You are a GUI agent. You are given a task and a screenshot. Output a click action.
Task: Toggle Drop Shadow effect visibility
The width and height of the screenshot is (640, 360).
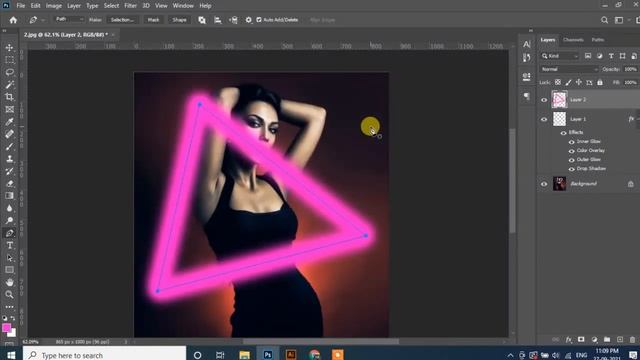click(x=571, y=169)
